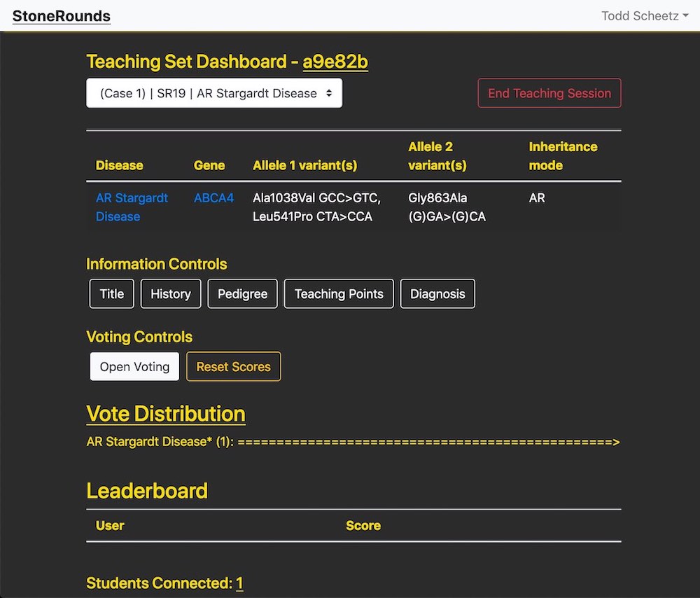This screenshot has width=700, height=598.
Task: Open the ABCA4 gene link
Action: tap(213, 198)
